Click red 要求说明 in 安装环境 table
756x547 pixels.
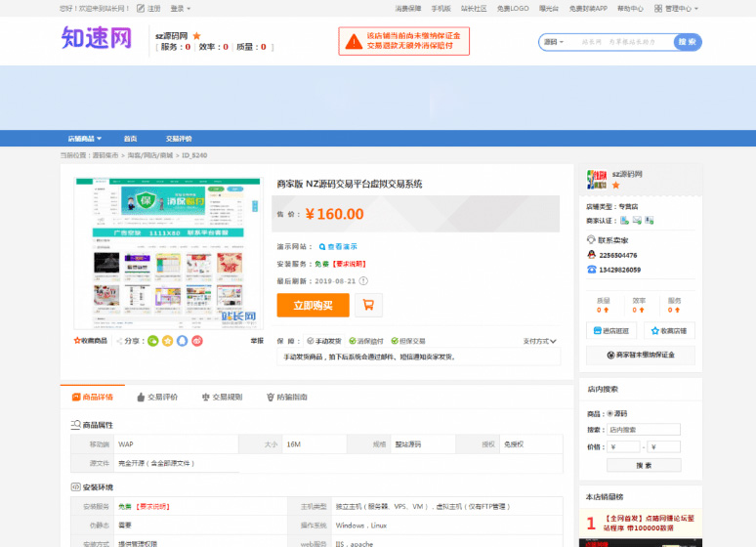click(x=152, y=507)
